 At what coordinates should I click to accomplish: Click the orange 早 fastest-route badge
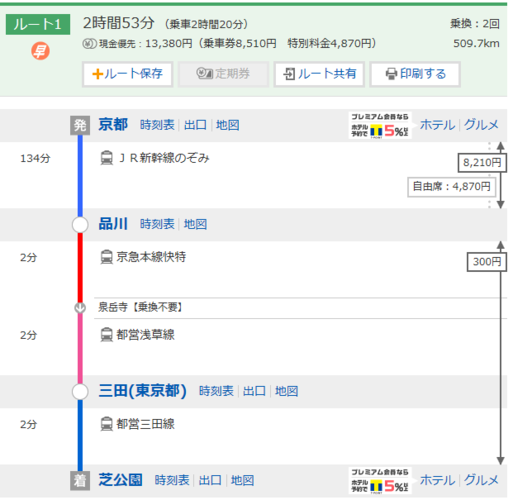(x=40, y=51)
